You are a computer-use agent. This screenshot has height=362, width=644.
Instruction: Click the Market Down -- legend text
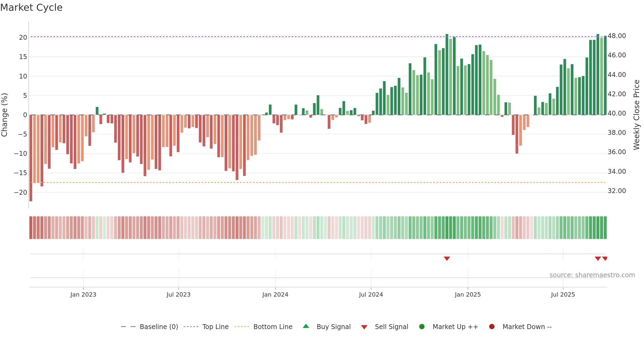click(x=527, y=327)
